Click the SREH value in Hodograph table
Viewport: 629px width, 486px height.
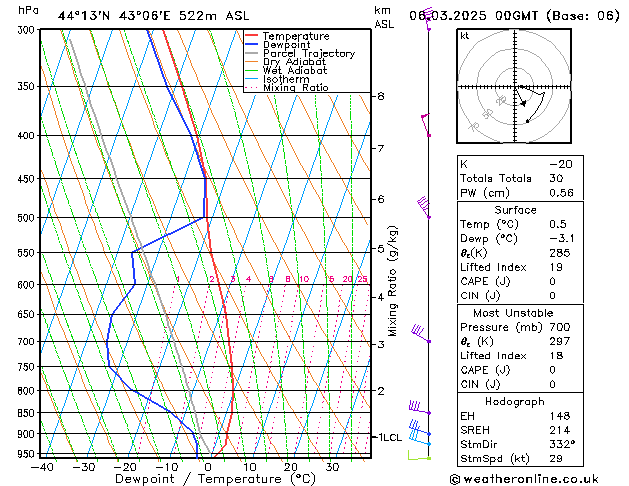coord(560,430)
